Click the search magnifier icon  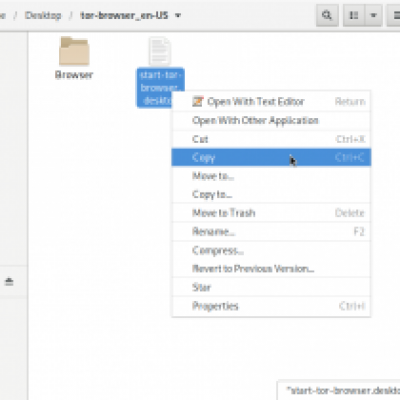click(x=327, y=15)
